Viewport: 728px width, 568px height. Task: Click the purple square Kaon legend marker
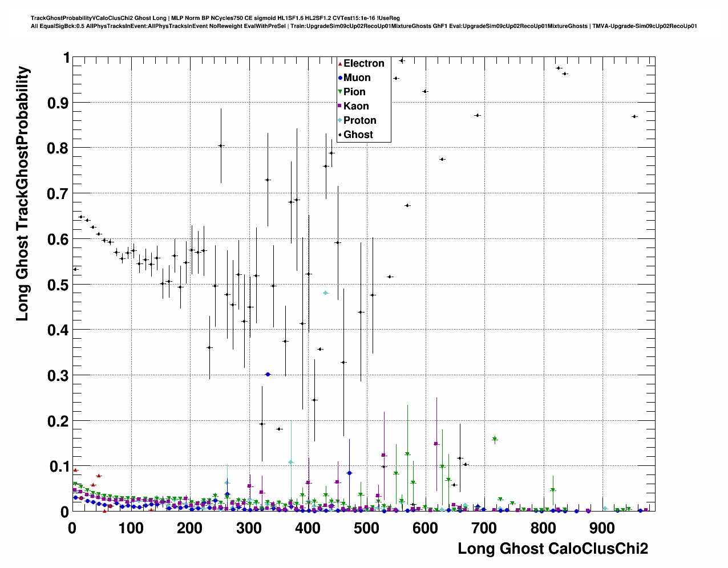pos(341,106)
